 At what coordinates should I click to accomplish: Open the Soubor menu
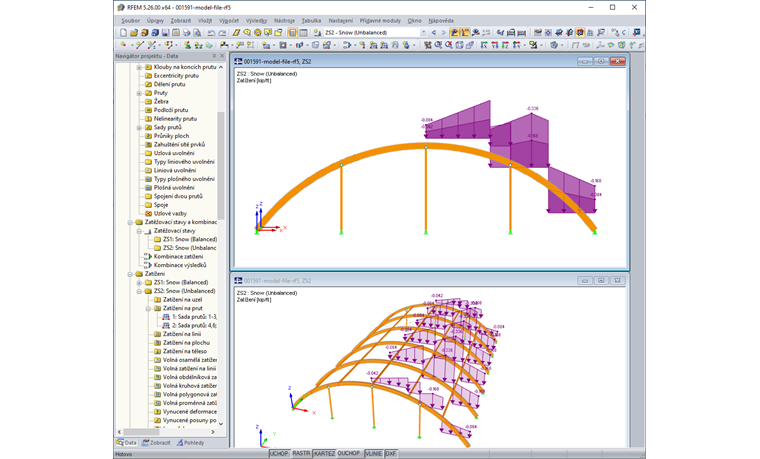pyautogui.click(x=130, y=20)
